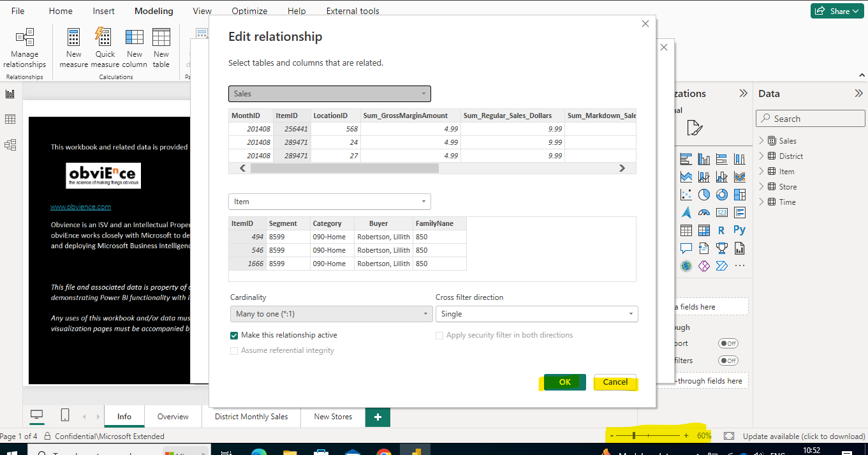
Task: Select the Azure map visual
Action: [686, 213]
